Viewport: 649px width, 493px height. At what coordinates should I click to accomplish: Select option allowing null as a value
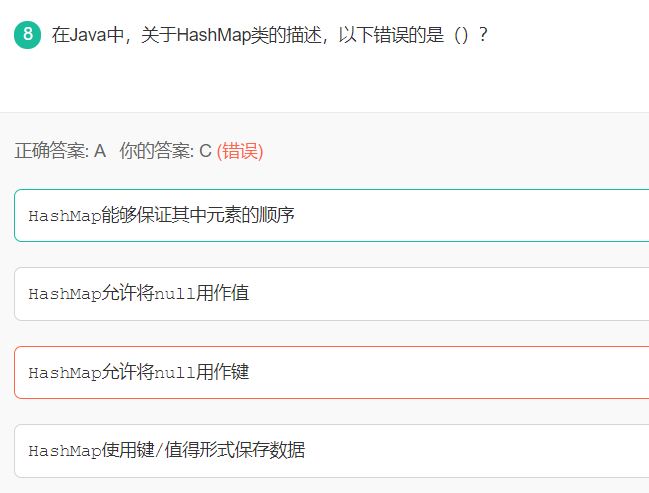point(332,294)
